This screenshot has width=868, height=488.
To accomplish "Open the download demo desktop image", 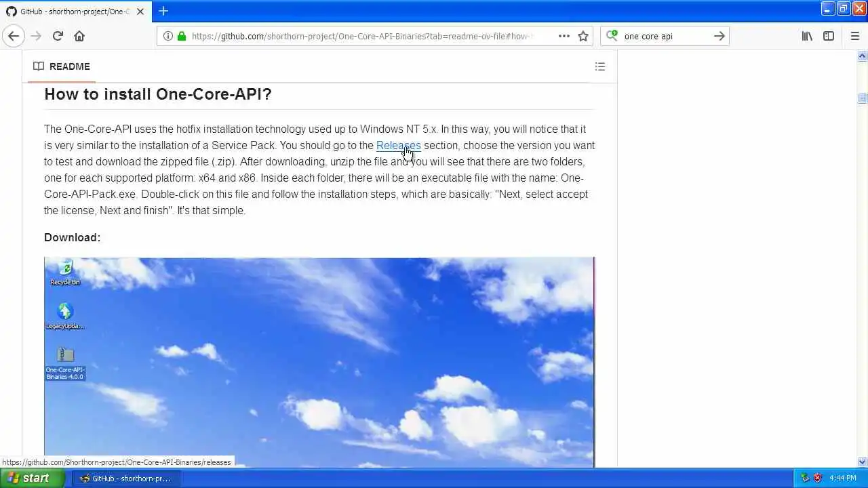I will [319, 363].
